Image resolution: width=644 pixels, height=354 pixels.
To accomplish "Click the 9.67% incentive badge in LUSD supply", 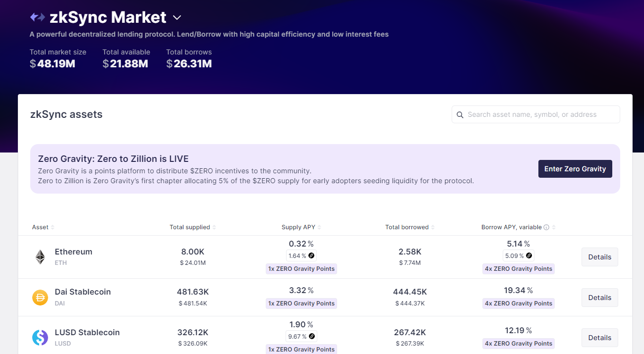I will pyautogui.click(x=301, y=337).
